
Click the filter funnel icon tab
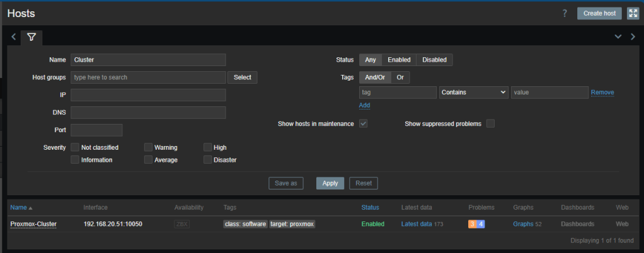click(x=32, y=37)
